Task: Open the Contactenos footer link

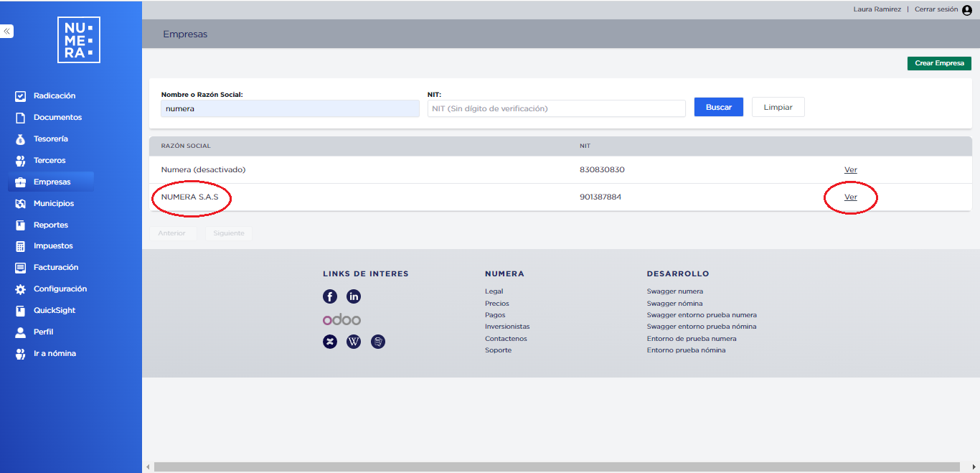Action: tap(506, 339)
